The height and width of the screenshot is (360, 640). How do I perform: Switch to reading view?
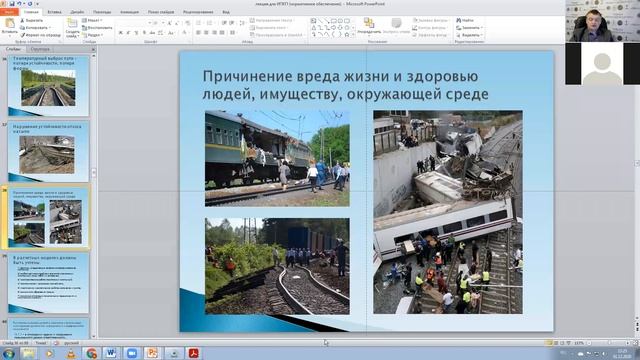point(562,343)
